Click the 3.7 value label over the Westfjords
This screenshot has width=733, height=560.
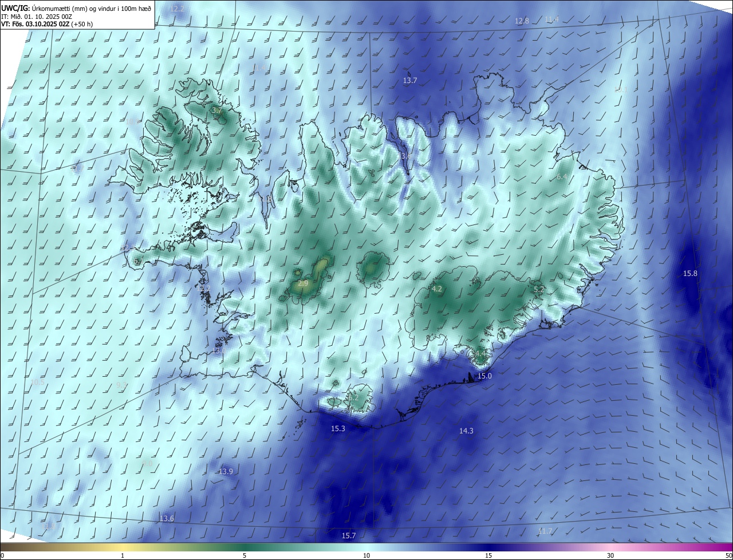tap(216, 110)
